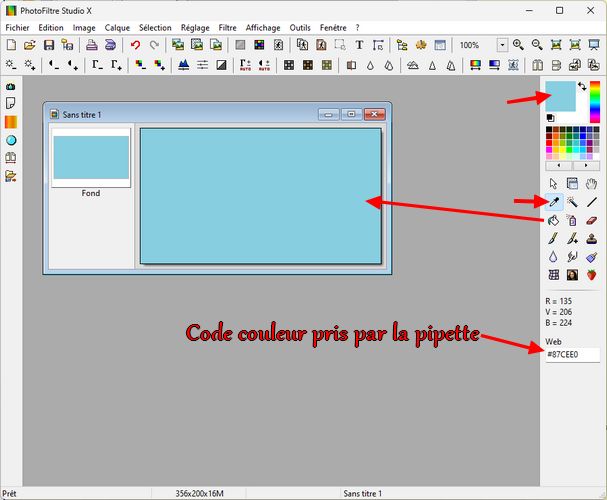Decrease brightness with the sun minus icon
The image size is (607, 500).
(x=11, y=65)
